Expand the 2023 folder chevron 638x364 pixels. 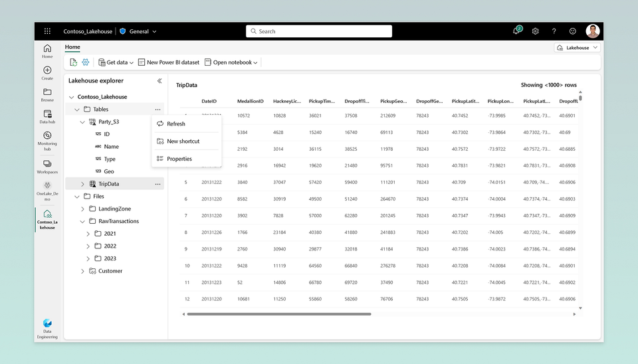tap(88, 258)
